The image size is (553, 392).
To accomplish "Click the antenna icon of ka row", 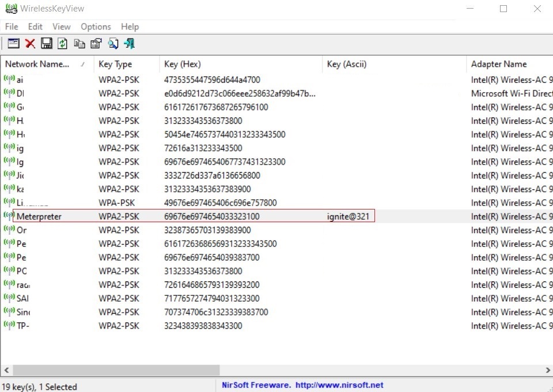I will 9,188.
